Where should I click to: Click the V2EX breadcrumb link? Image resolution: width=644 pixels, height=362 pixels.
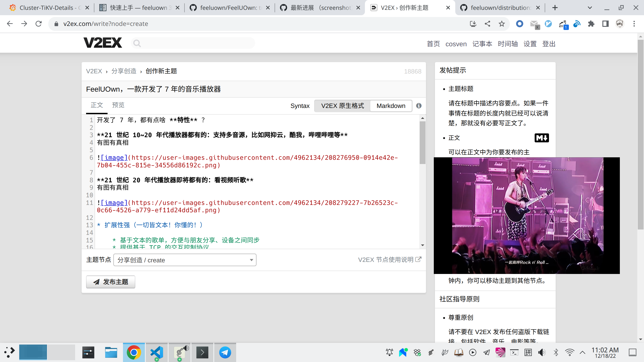click(94, 71)
